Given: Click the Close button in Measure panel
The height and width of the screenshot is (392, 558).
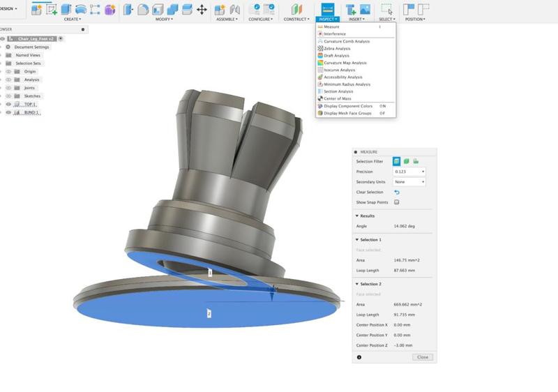Looking at the screenshot, I should tap(422, 357).
